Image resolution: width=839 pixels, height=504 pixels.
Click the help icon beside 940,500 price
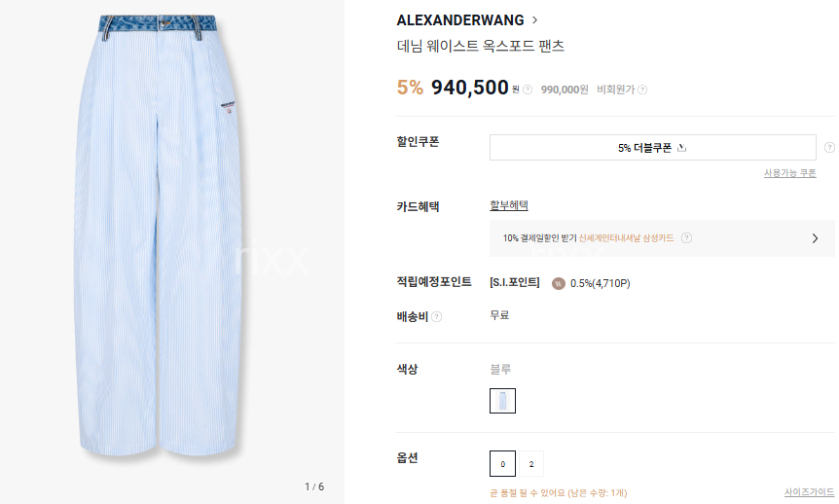tap(528, 90)
